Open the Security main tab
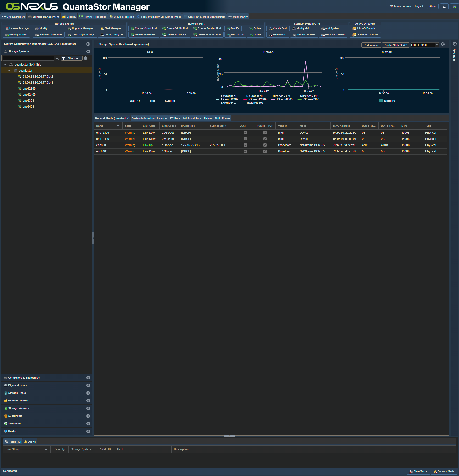This screenshot has height=476, width=459. coord(69,17)
